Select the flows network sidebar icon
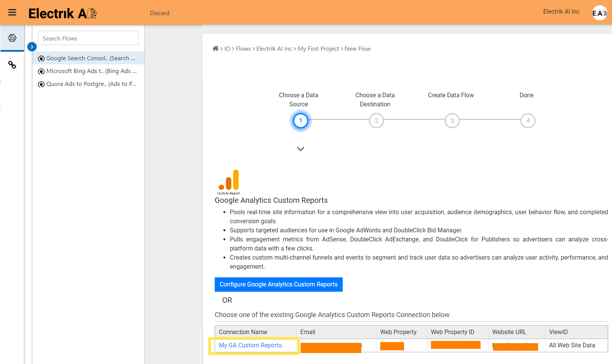Viewport: 612px width, 364px height. coord(12,38)
